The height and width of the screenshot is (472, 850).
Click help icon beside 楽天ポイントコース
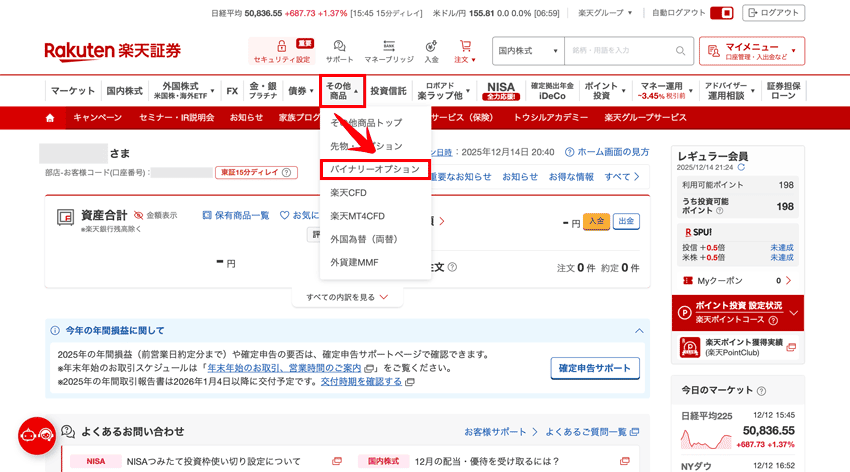tap(773, 320)
